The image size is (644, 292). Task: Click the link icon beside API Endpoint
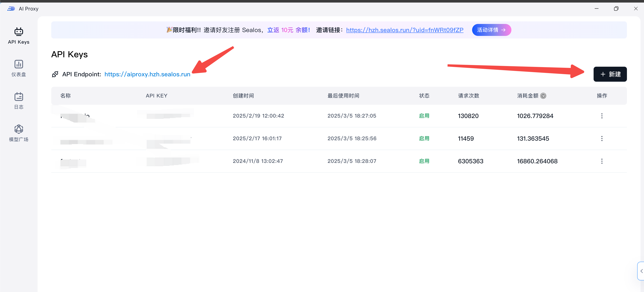55,74
